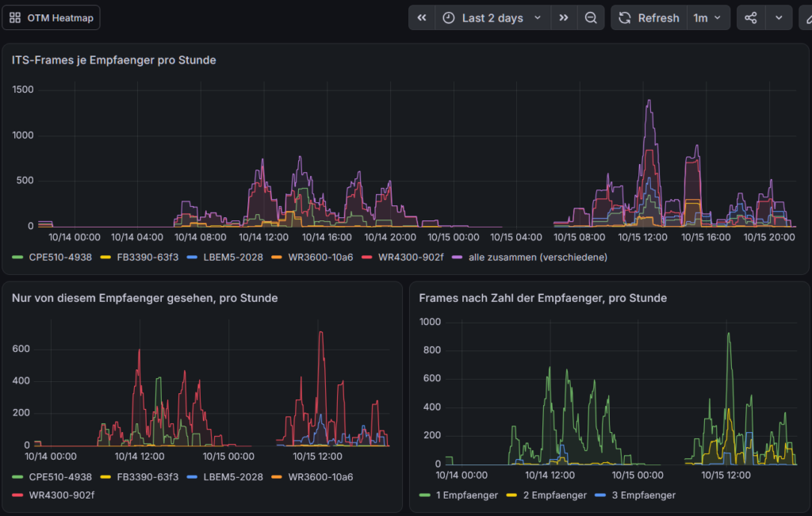Toggle LBEM5-2028 in Nur von diesem Empfaenger legend

(x=233, y=476)
